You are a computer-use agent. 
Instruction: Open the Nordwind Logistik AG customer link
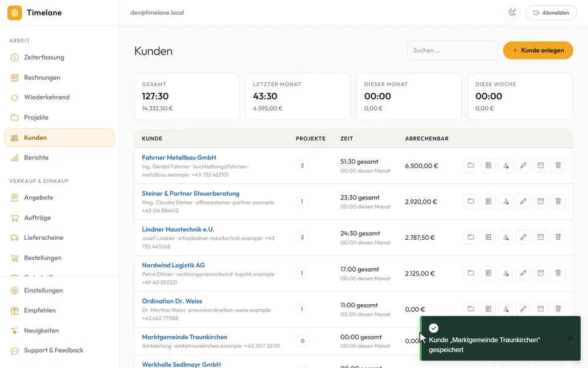[x=173, y=265]
